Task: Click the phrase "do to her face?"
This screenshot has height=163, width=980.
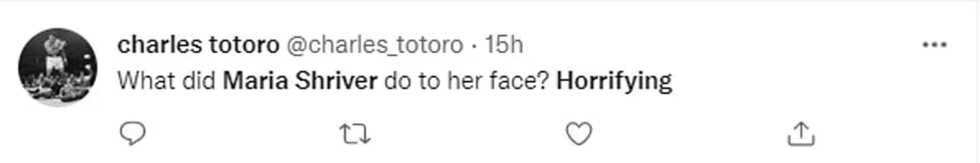Action: coord(466,81)
